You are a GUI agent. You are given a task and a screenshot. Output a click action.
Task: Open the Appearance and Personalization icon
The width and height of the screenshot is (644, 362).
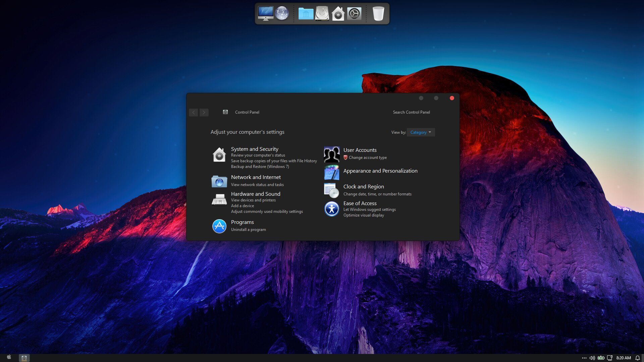click(x=331, y=172)
